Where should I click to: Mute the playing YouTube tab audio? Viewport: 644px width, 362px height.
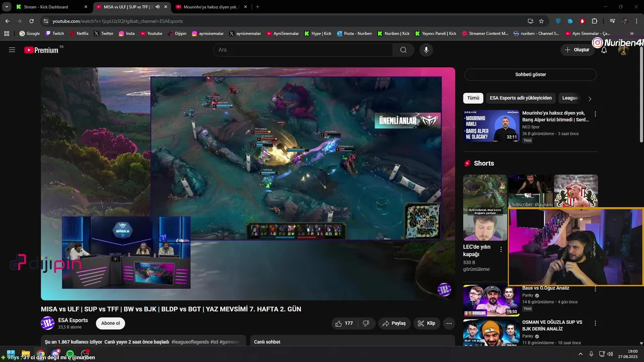157,7
